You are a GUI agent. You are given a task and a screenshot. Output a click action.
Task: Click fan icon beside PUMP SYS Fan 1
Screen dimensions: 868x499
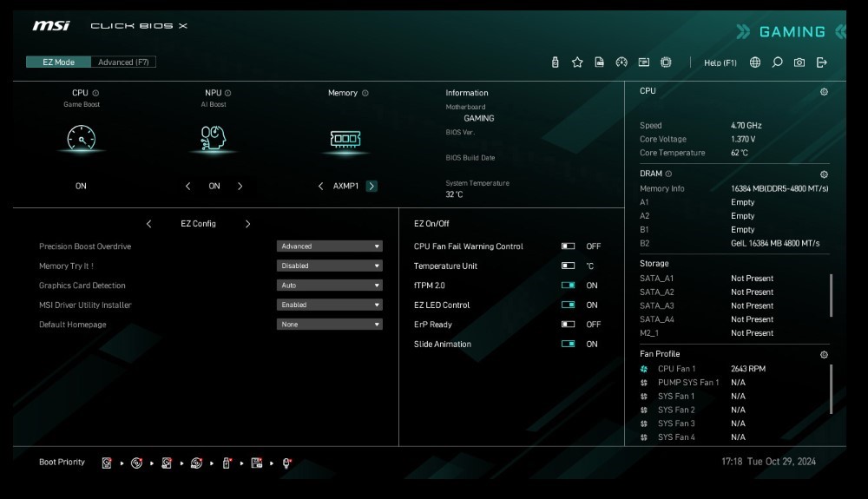coord(644,382)
